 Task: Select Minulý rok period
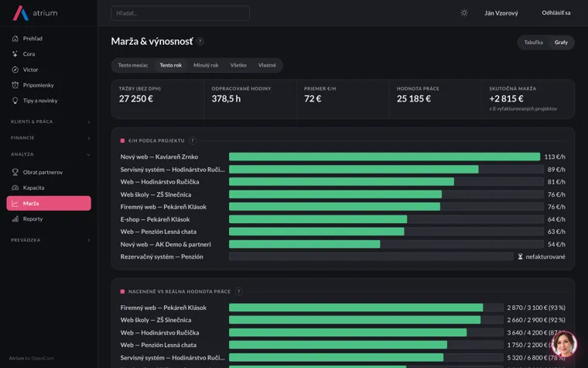(x=206, y=65)
